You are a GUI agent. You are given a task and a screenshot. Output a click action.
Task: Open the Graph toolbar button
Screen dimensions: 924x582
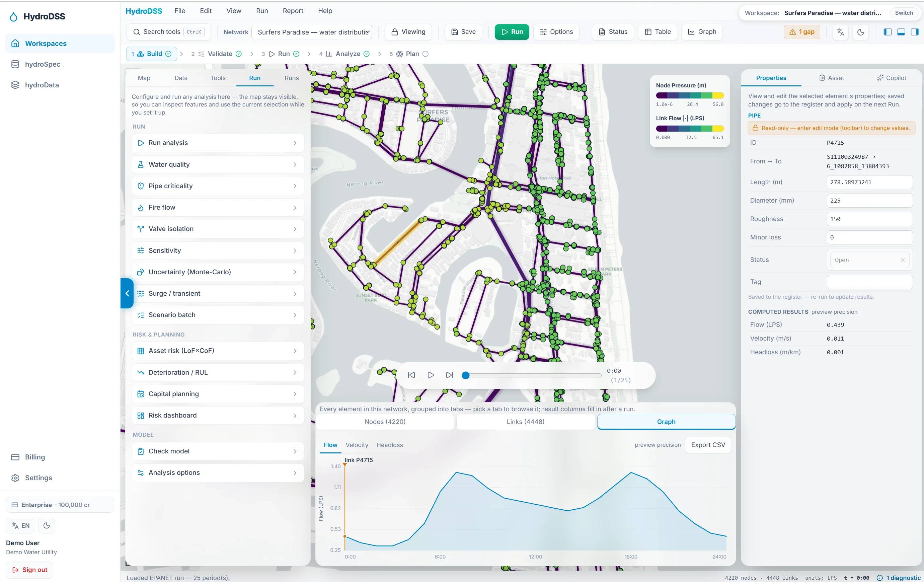pyautogui.click(x=702, y=32)
